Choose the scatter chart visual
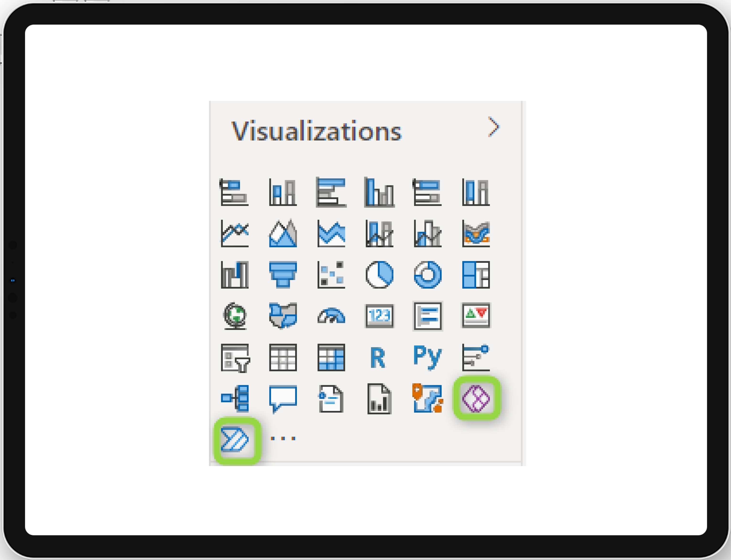 [331, 275]
